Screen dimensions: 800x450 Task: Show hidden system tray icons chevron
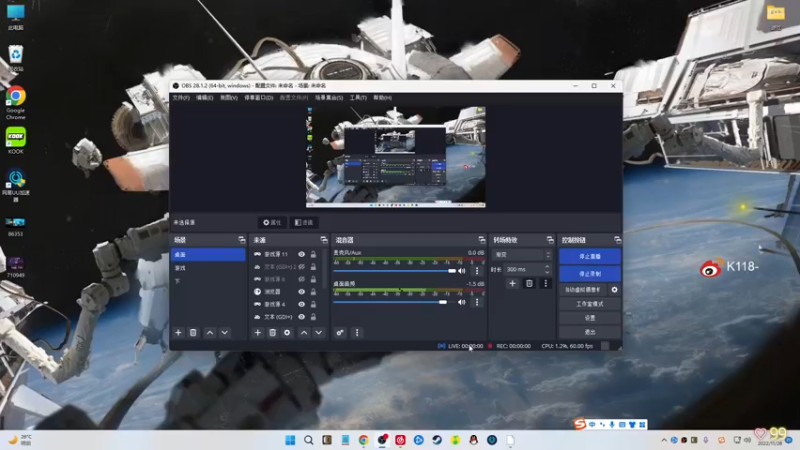[664, 440]
